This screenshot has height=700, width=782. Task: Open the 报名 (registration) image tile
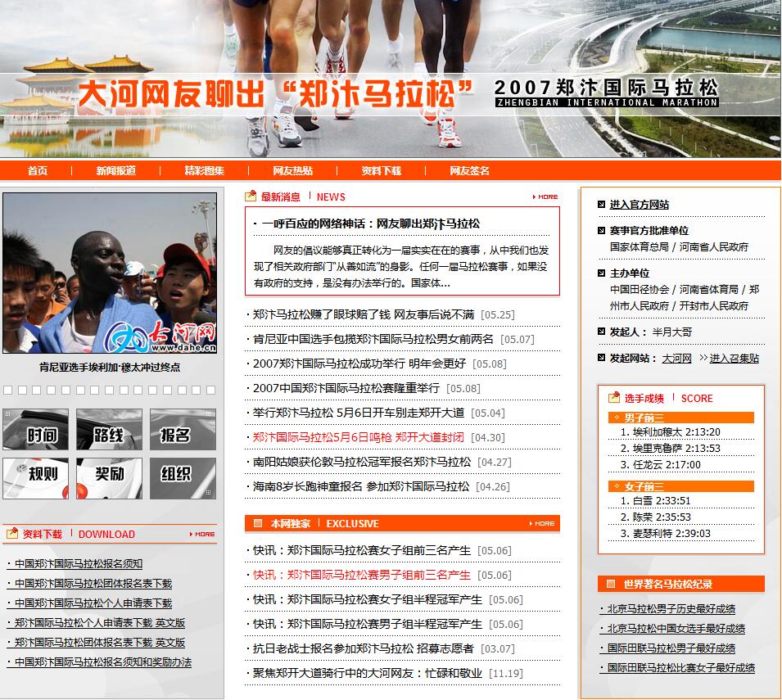(183, 430)
